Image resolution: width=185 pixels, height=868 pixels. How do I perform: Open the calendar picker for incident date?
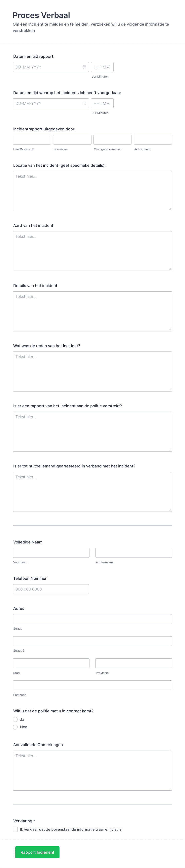click(x=84, y=103)
